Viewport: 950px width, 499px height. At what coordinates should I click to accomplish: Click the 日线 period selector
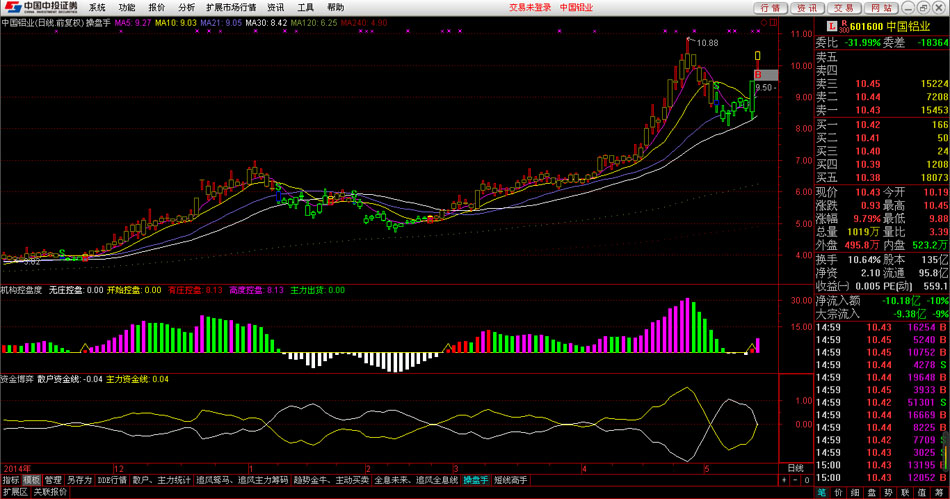tap(796, 468)
